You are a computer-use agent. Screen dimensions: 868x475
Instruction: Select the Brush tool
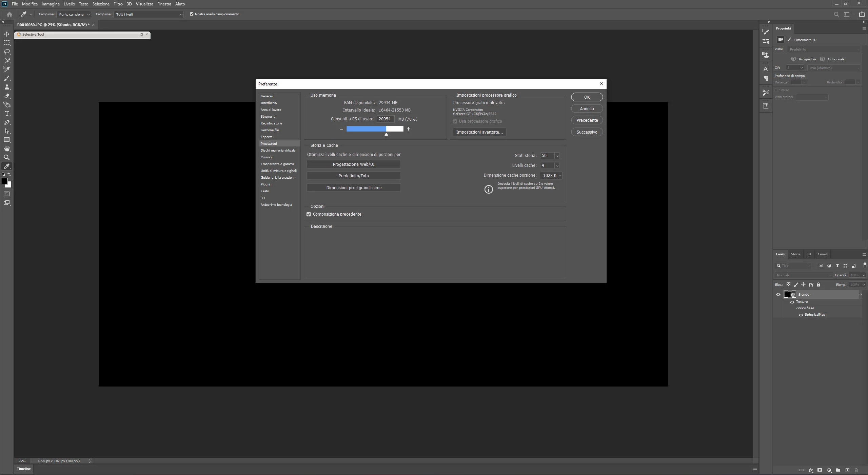click(x=7, y=78)
